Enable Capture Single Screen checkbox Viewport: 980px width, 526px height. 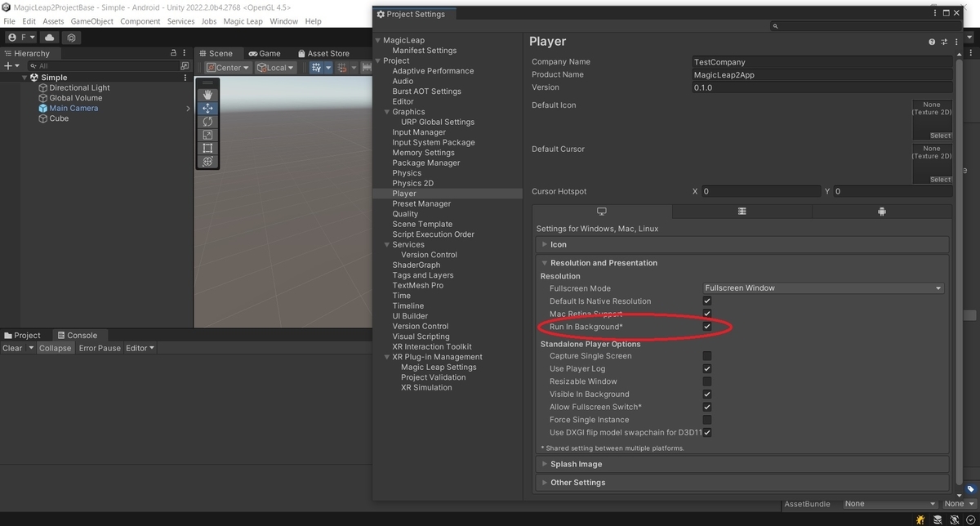click(x=707, y=356)
